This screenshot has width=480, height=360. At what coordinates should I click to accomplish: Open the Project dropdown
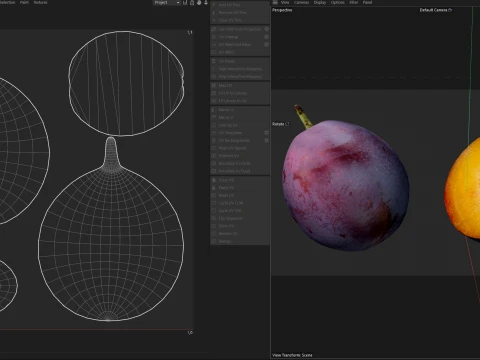167,3
